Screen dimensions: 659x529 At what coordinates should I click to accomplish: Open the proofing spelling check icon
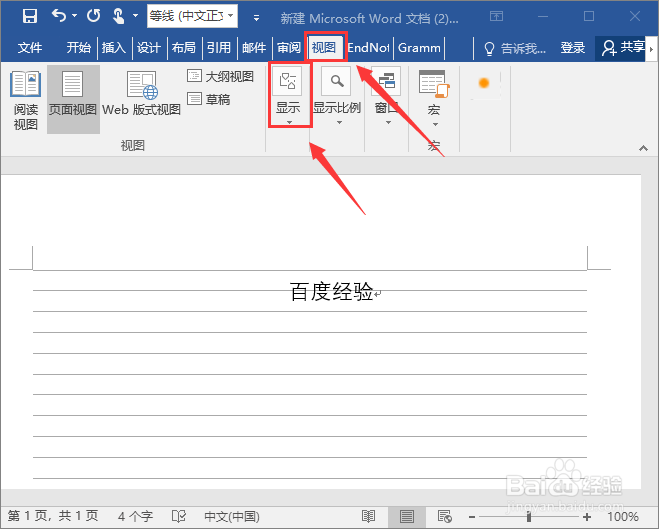click(x=179, y=516)
